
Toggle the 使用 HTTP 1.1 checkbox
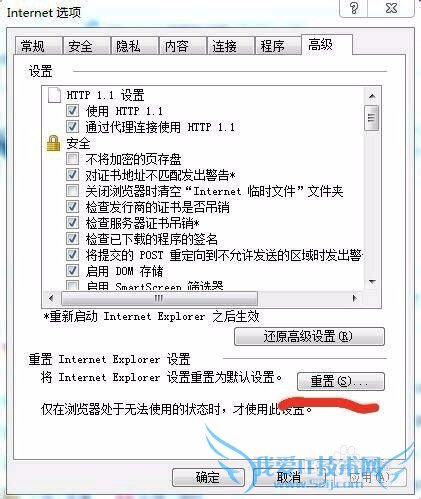pos(72,111)
